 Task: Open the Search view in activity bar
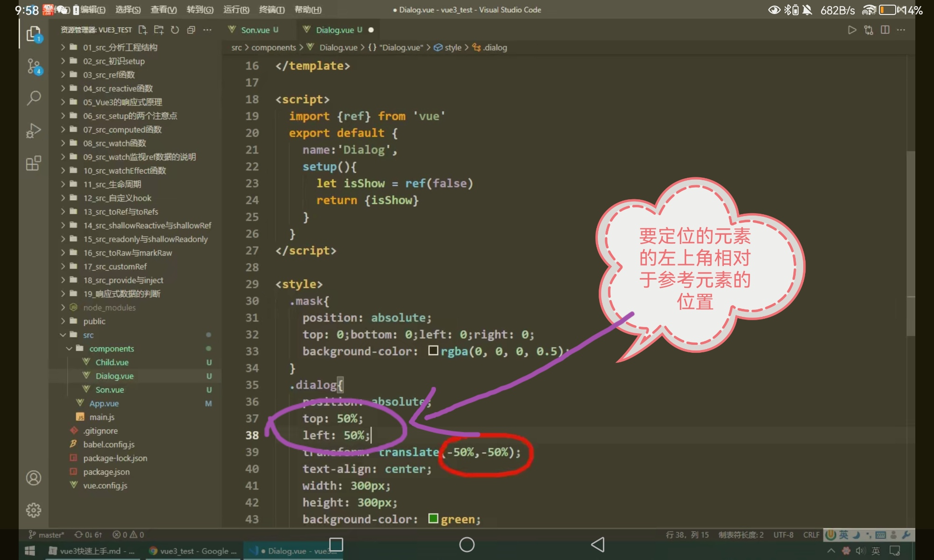[x=34, y=98]
